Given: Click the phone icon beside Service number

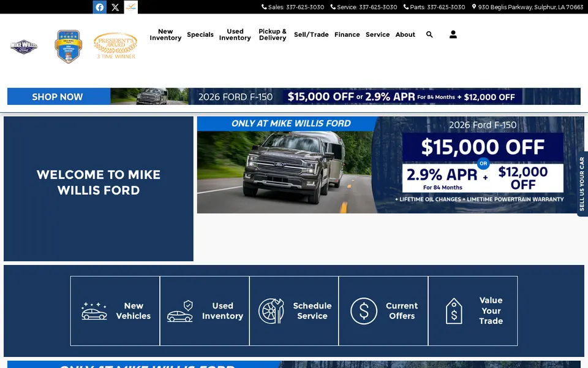Looking at the screenshot, I should (333, 7).
